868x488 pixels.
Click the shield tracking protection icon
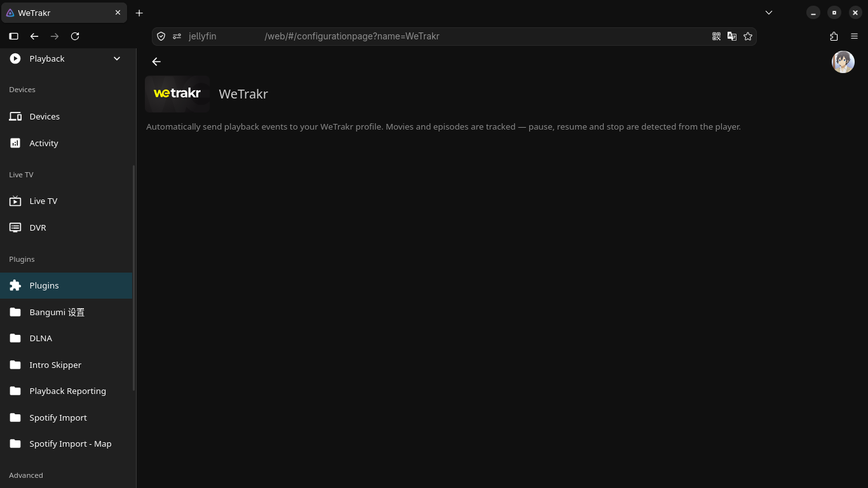point(161,36)
